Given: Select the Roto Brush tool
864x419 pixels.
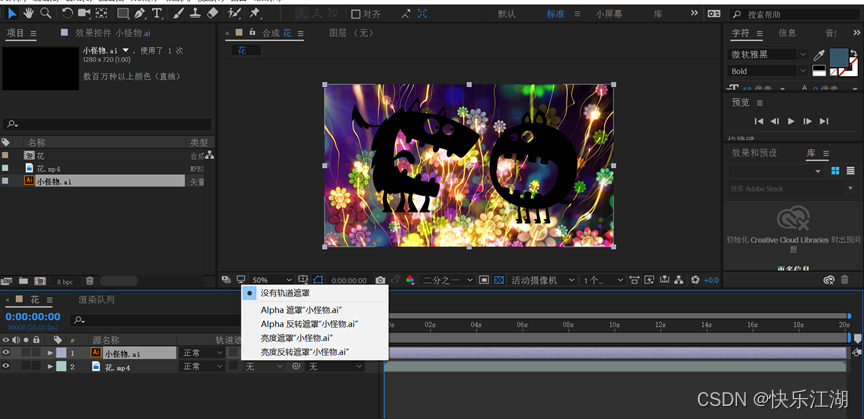Looking at the screenshot, I should click(x=234, y=13).
